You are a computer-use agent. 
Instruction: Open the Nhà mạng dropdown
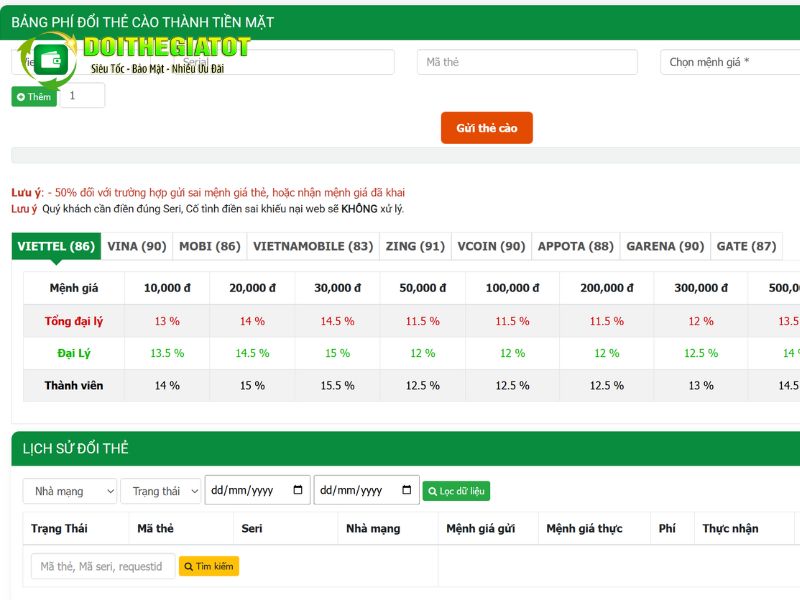70,491
